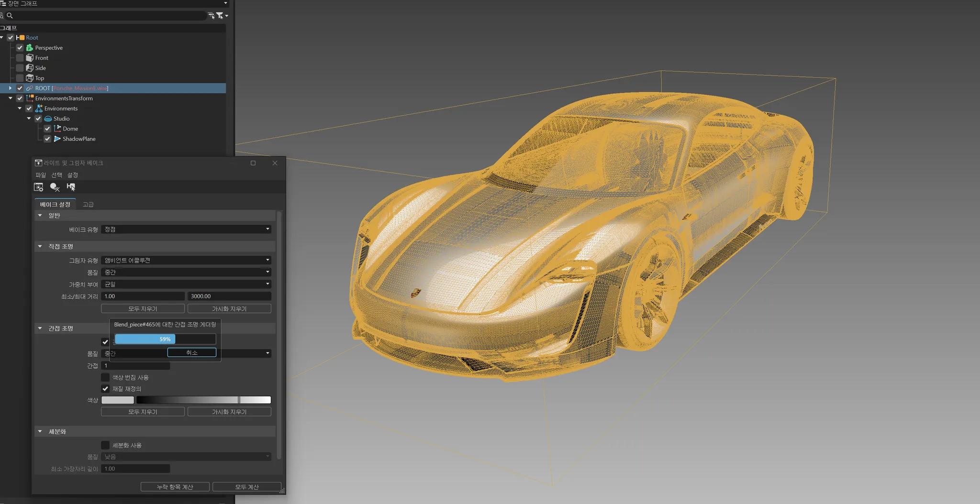Open the 베이크 유형 dropdown

tap(186, 230)
